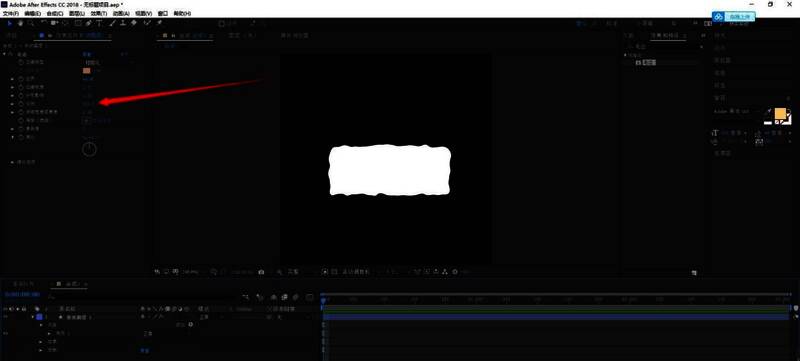Open the 窗口 menu

[163, 13]
